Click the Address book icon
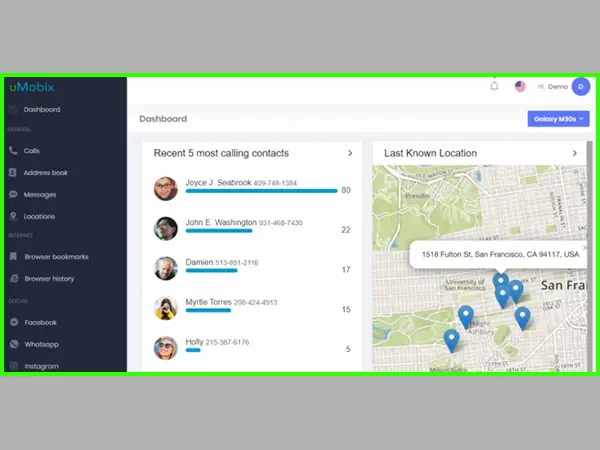The height and width of the screenshot is (450, 600). [13, 172]
